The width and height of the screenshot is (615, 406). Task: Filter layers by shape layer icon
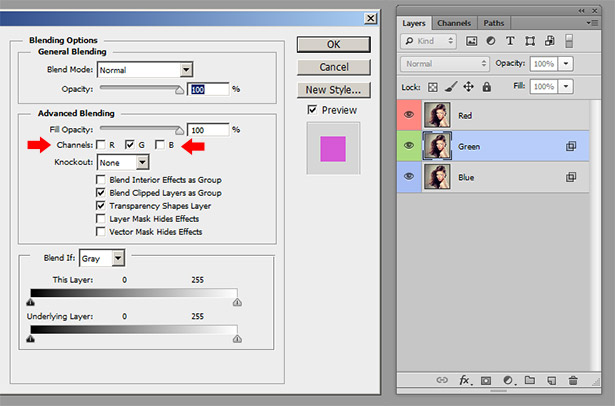pos(530,41)
